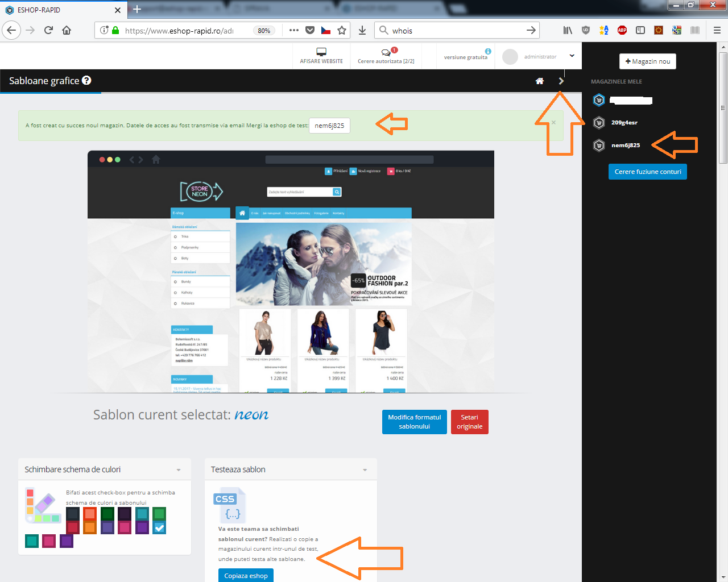Viewport: 728px width, 582px height.
Task: Open the Cerere autorizata chat notifications
Action: click(x=386, y=53)
